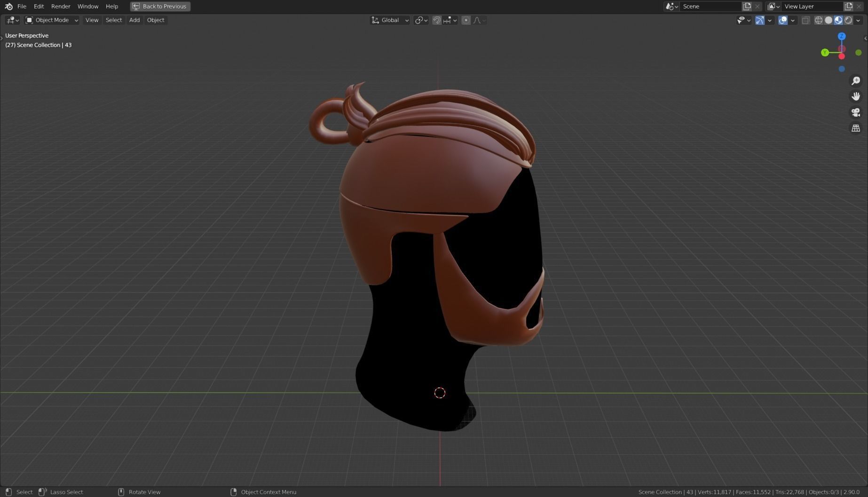868x497 pixels.
Task: Click negative Z axis gizmo dot
Action: pyautogui.click(x=842, y=69)
